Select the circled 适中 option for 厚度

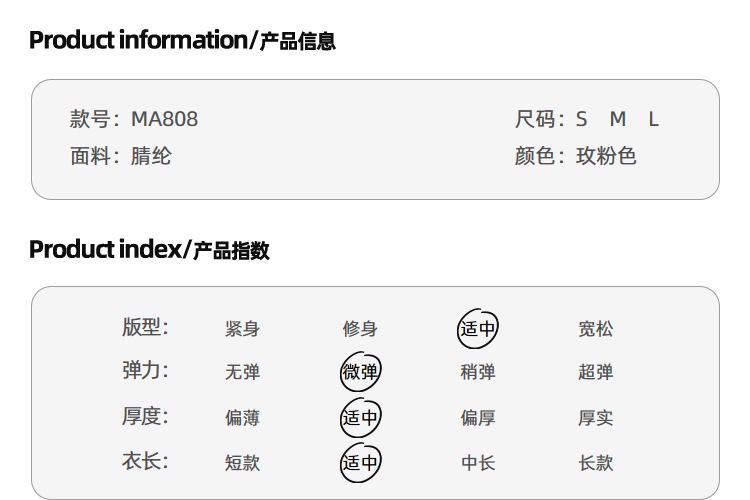click(360, 417)
